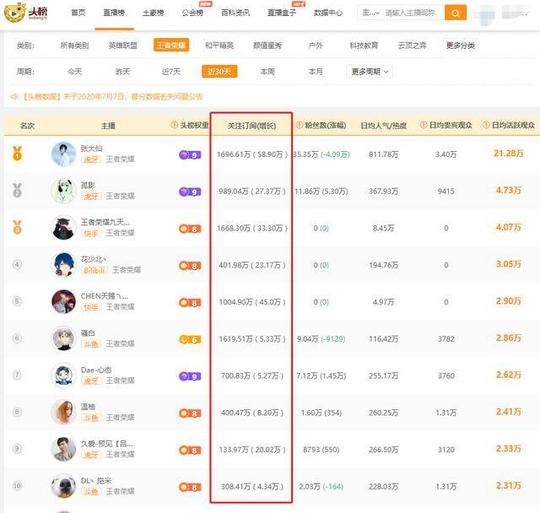Open 孤影's avatar
540x513 pixels.
click(63, 191)
